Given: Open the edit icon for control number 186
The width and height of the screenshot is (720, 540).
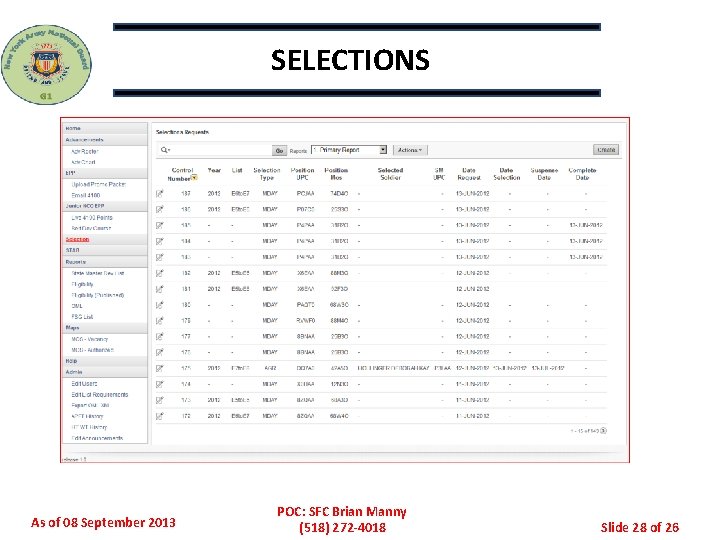Looking at the screenshot, I should click(160, 209).
